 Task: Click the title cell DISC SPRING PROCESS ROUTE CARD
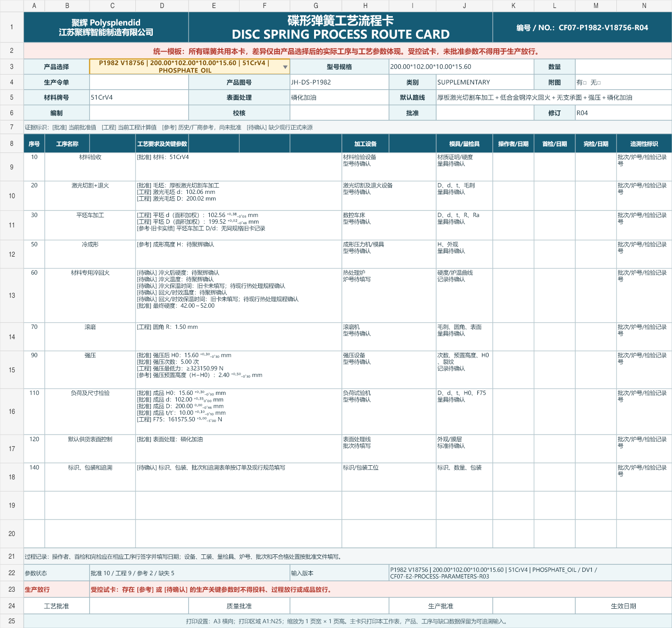tap(340, 27)
